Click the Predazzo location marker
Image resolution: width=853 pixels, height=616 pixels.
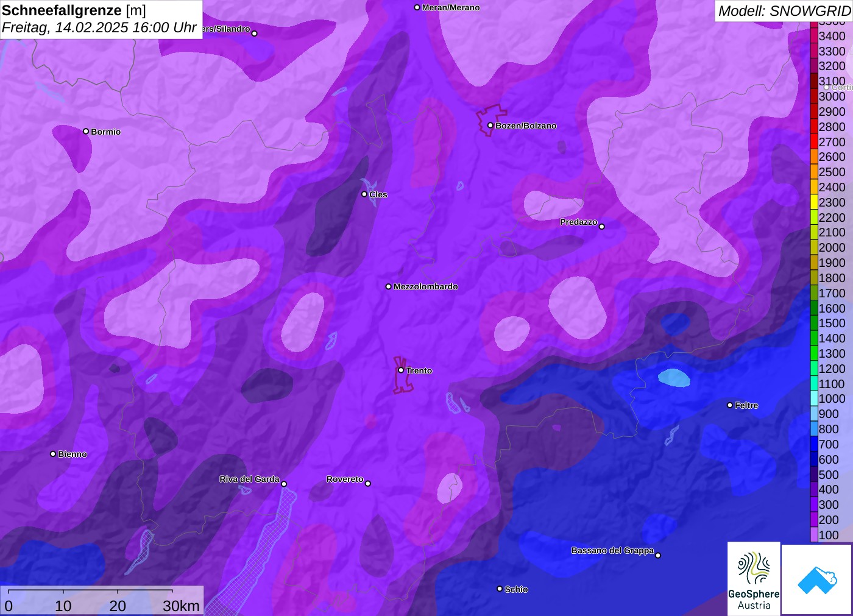[602, 226]
